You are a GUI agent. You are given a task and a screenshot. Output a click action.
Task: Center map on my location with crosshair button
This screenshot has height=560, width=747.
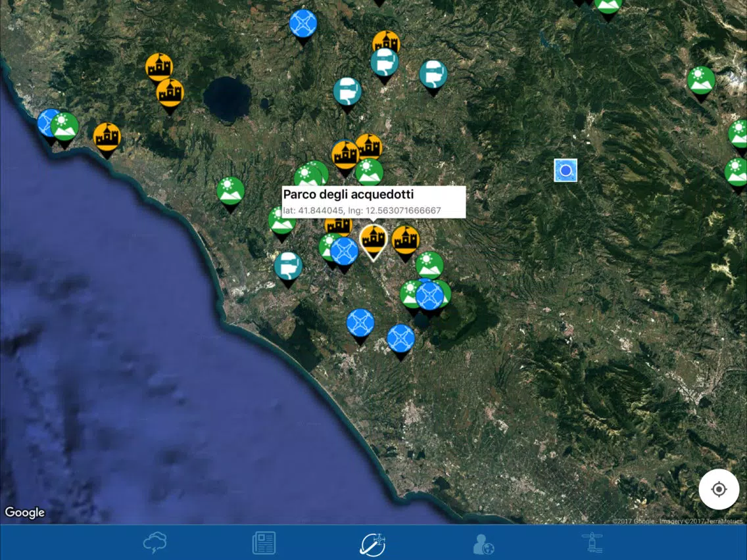click(x=719, y=490)
